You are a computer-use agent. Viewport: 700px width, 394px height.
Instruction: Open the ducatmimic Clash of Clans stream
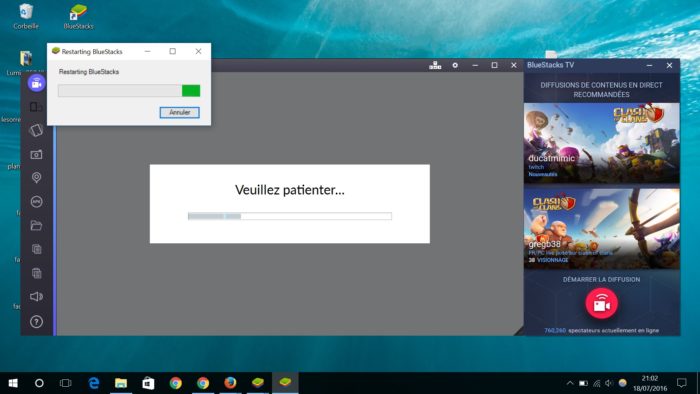click(x=601, y=143)
